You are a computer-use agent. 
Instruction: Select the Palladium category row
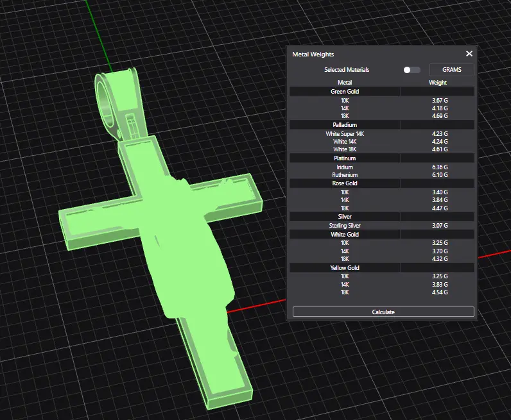pos(382,125)
